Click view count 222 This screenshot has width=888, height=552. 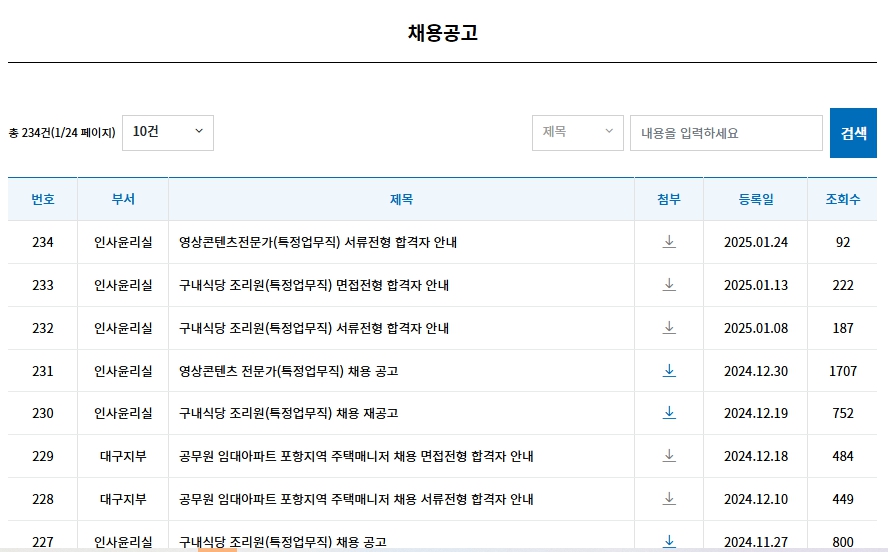coord(843,285)
